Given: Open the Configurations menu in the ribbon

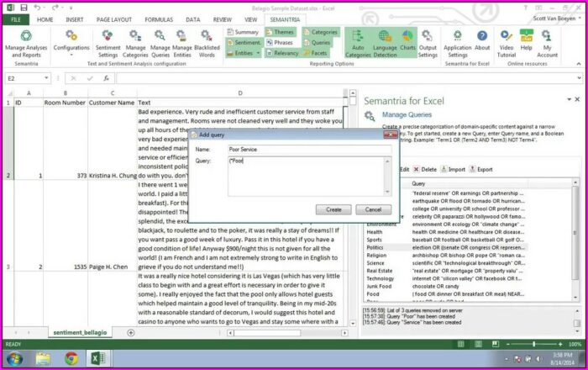Looking at the screenshot, I should tap(71, 45).
